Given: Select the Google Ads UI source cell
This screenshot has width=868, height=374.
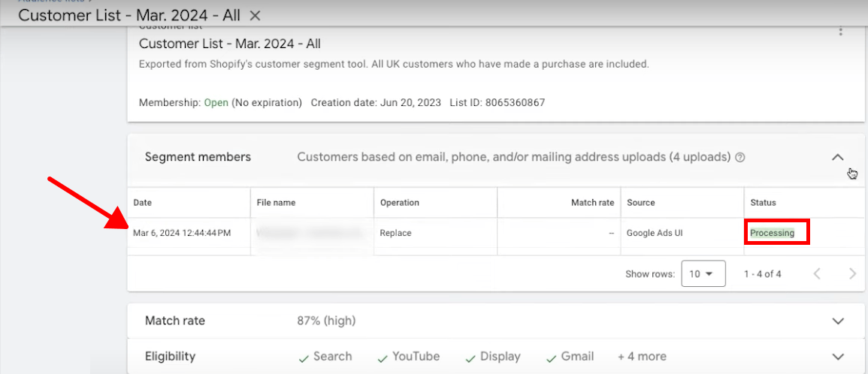Looking at the screenshot, I should click(655, 233).
